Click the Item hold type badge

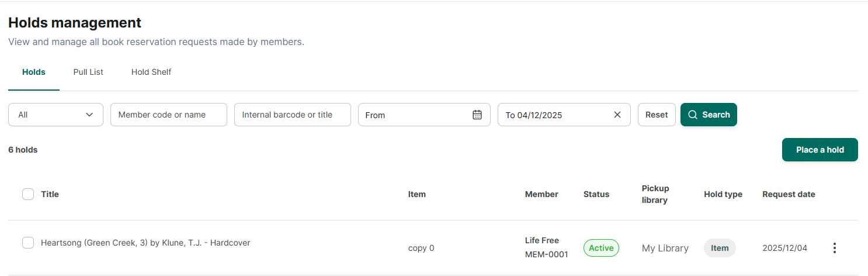tap(720, 248)
